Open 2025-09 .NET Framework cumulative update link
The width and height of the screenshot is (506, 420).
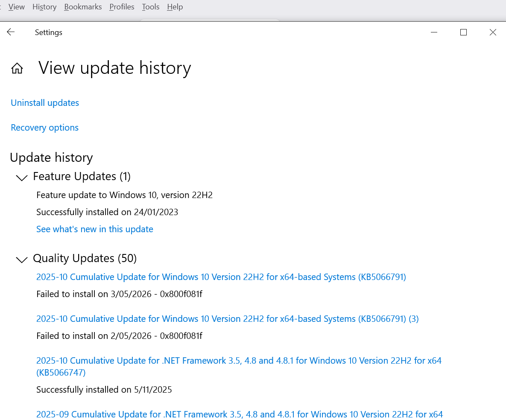[x=240, y=414]
